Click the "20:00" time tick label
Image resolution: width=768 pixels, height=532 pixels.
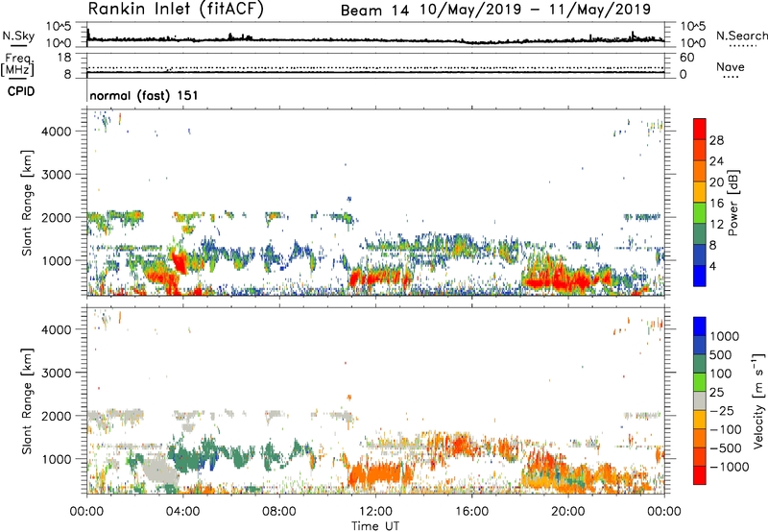(x=567, y=512)
